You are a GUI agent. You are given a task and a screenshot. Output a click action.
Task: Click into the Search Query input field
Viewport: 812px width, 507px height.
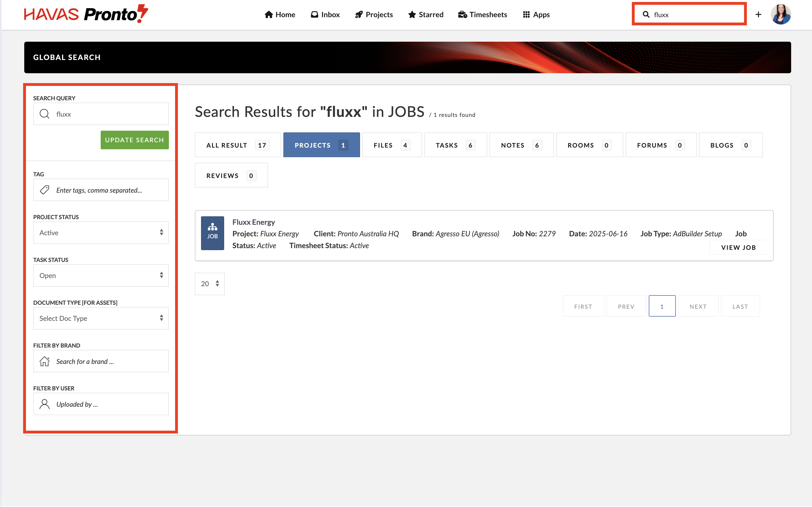(107, 114)
